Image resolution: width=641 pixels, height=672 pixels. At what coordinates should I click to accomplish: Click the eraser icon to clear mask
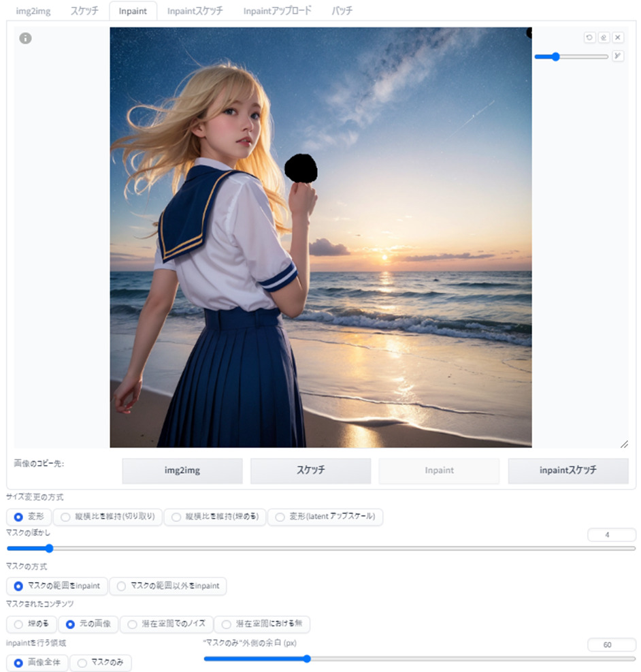tap(604, 38)
